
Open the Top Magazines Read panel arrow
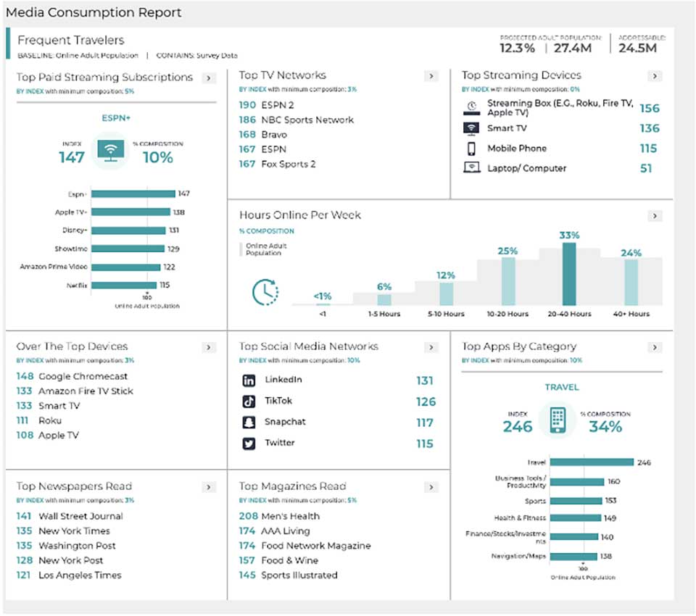[x=431, y=487]
